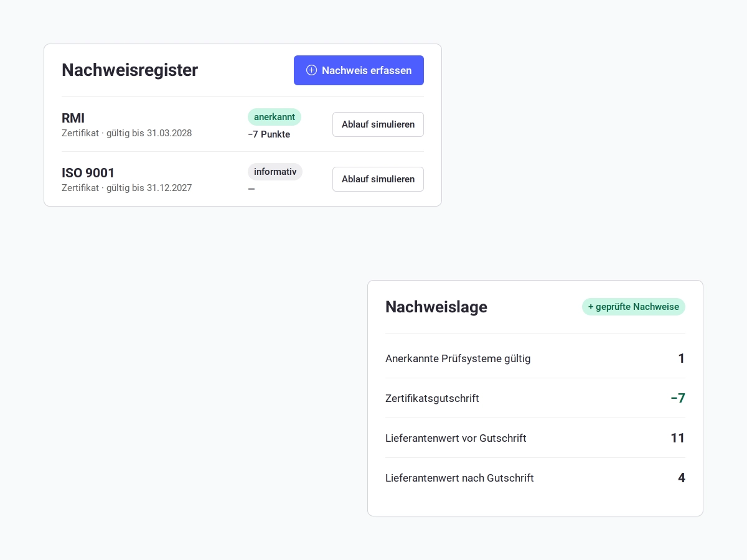Click the value 11 before credit
Image resolution: width=747 pixels, height=560 pixels.
tap(678, 438)
